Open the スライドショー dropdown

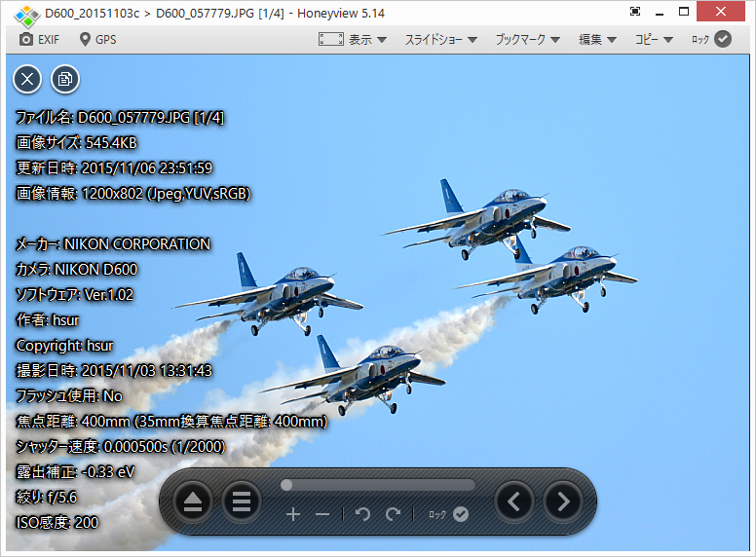[x=440, y=39]
